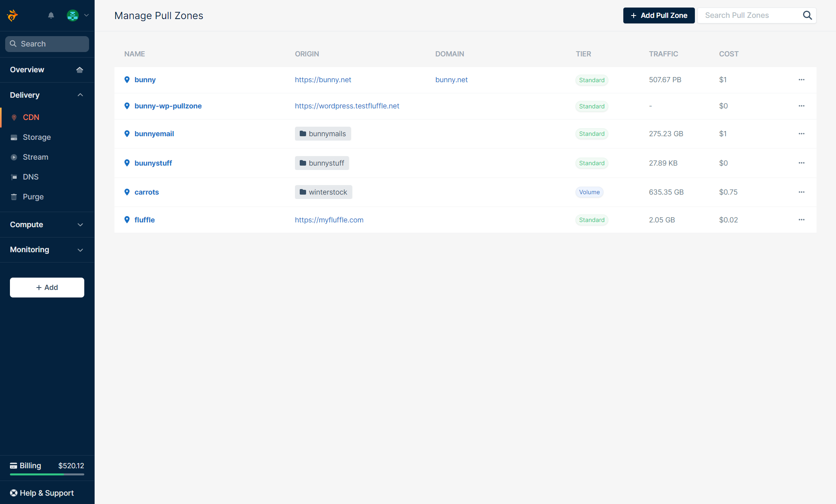Click the user avatar icon
Image resolution: width=836 pixels, height=504 pixels.
pos(72,15)
